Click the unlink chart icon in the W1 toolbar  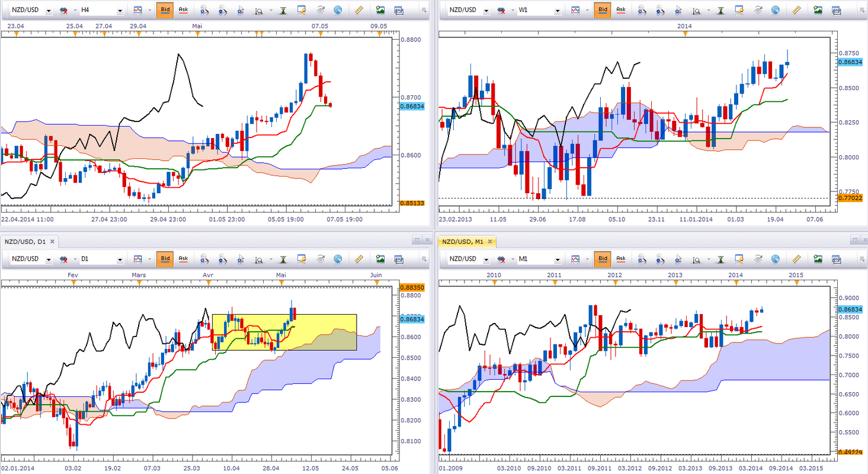coord(502,10)
